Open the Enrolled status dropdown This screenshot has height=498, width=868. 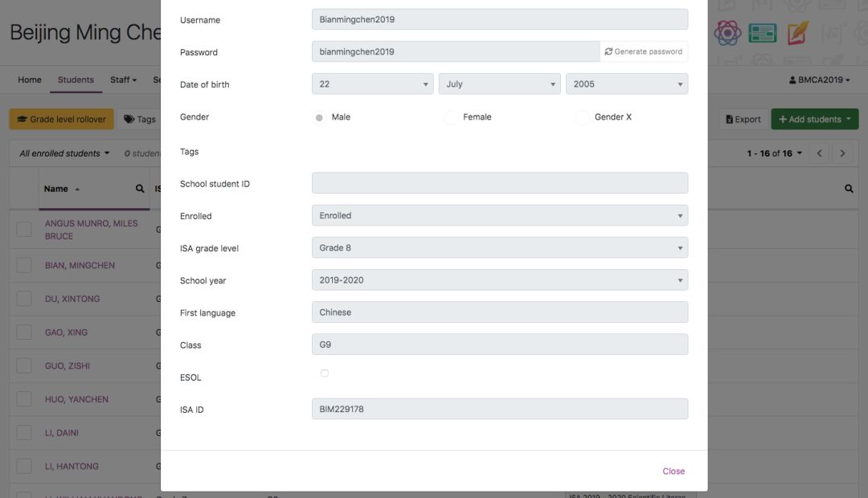499,216
